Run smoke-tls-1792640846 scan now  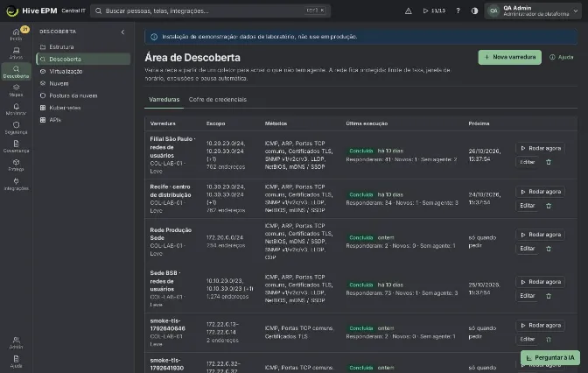click(x=541, y=326)
